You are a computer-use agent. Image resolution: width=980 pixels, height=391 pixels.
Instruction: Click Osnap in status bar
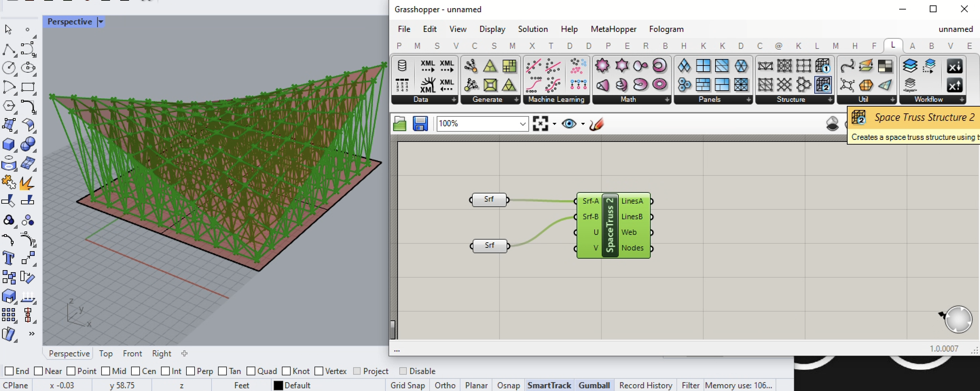508,385
